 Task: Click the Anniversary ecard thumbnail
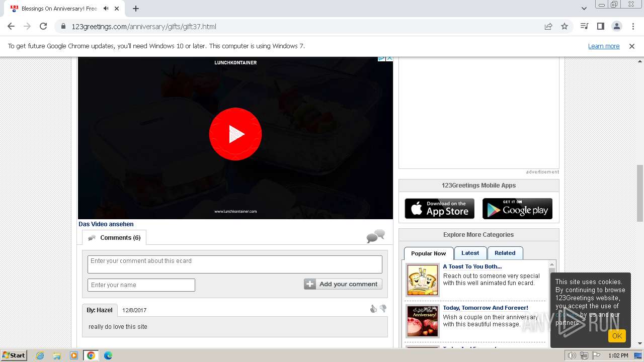point(423,321)
